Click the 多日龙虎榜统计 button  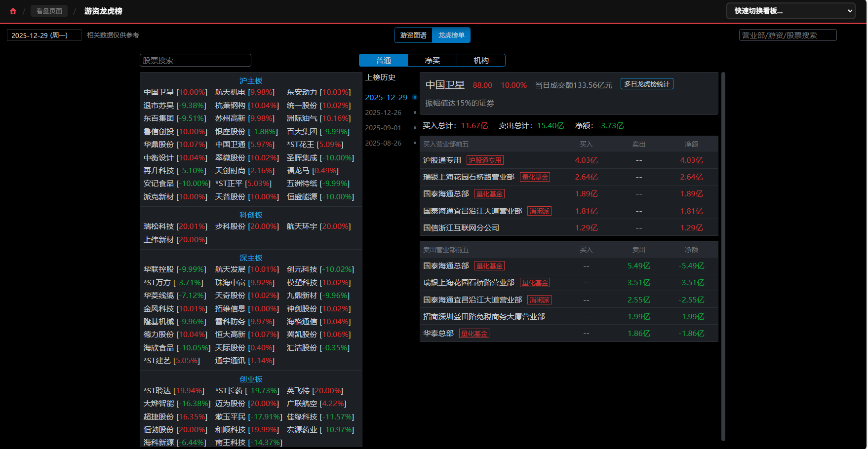coord(647,84)
